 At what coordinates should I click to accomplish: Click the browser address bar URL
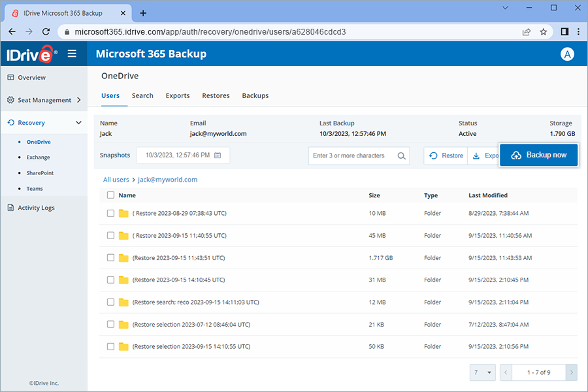tap(210, 32)
